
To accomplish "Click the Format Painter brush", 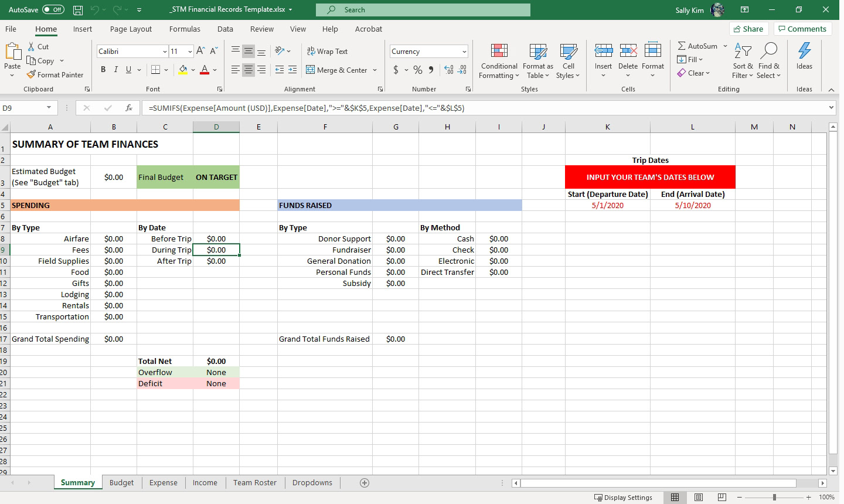I will click(31, 74).
